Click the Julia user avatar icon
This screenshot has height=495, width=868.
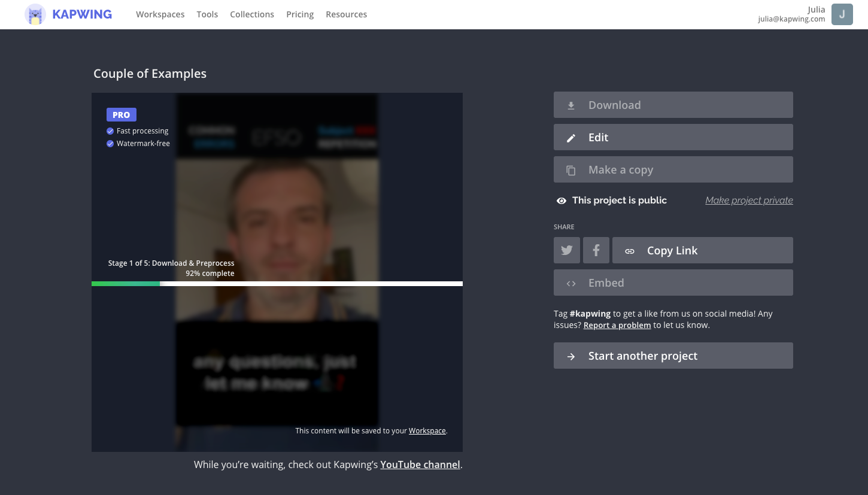pyautogui.click(x=842, y=14)
